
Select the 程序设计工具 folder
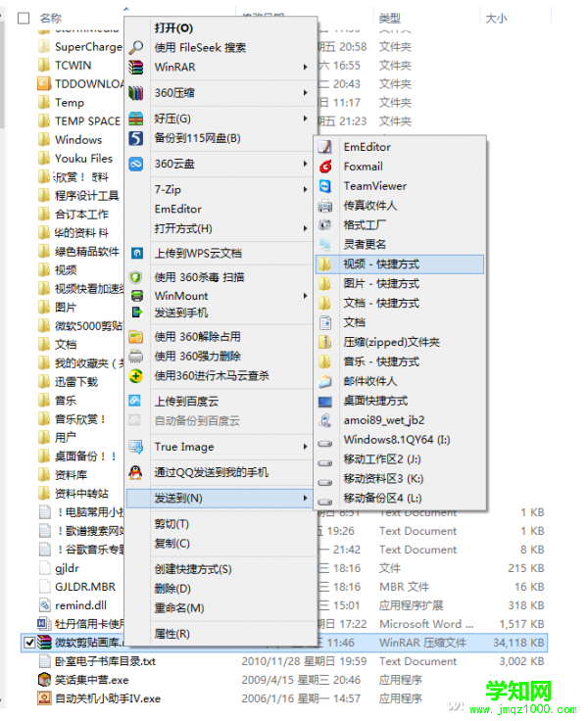coord(86,196)
